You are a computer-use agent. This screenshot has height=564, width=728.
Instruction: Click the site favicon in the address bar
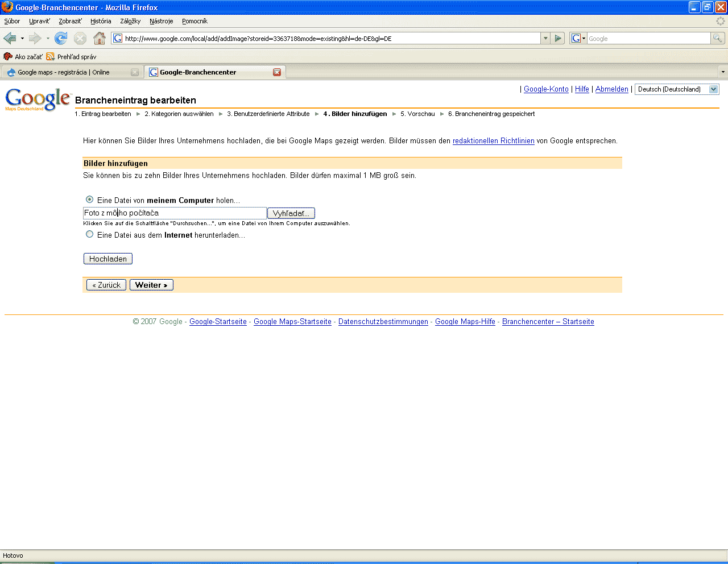118,38
